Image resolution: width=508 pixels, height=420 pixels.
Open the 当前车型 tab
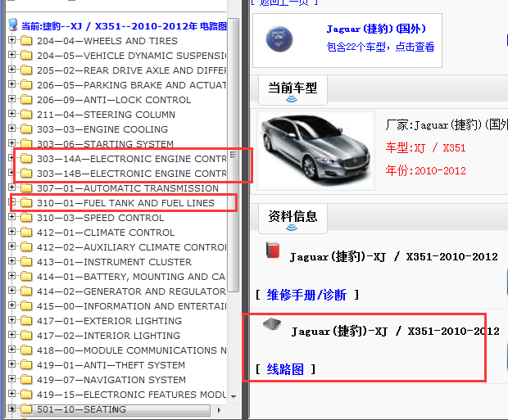tap(293, 90)
